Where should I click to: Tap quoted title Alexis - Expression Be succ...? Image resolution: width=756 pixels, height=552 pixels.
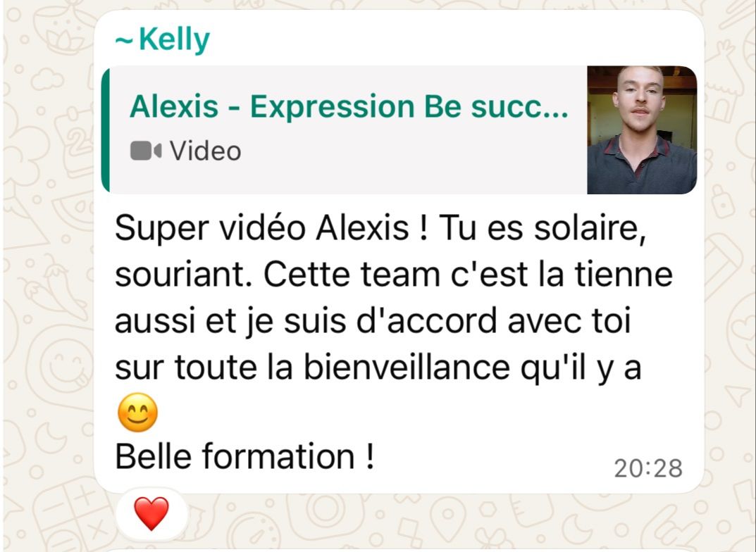349,106
